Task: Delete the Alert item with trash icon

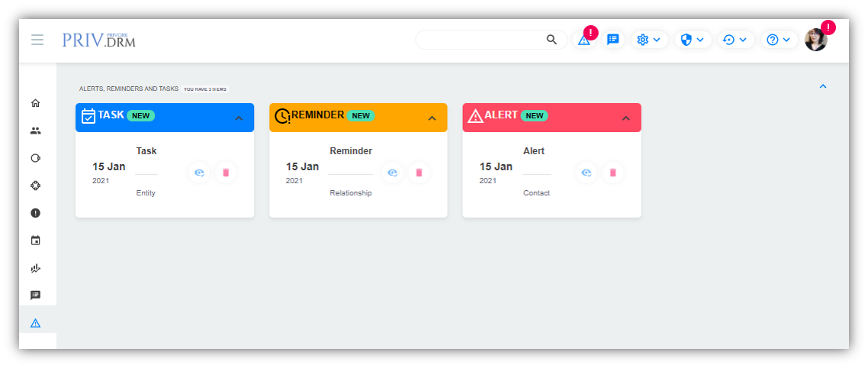Action: click(x=612, y=173)
